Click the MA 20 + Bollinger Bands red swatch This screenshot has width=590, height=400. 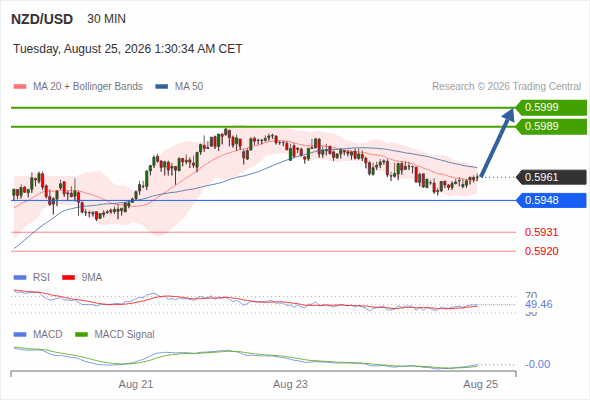[x=20, y=87]
